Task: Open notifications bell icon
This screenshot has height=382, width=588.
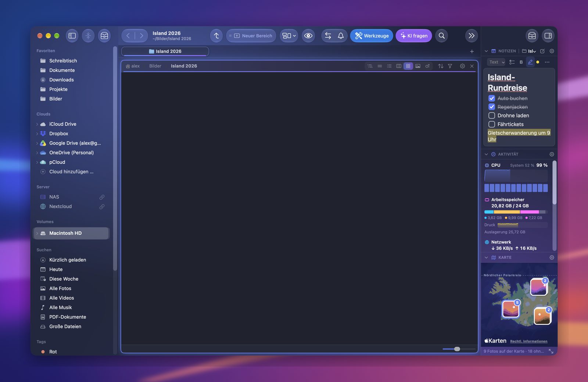Action: coord(341,36)
